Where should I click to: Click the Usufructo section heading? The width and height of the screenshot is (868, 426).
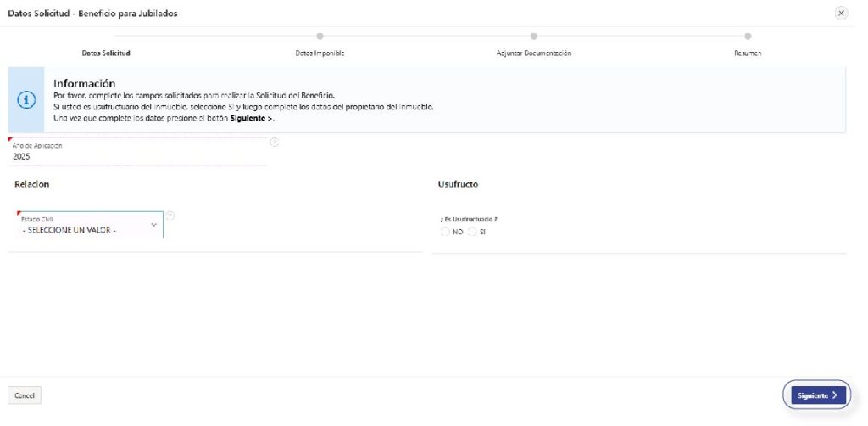click(459, 184)
